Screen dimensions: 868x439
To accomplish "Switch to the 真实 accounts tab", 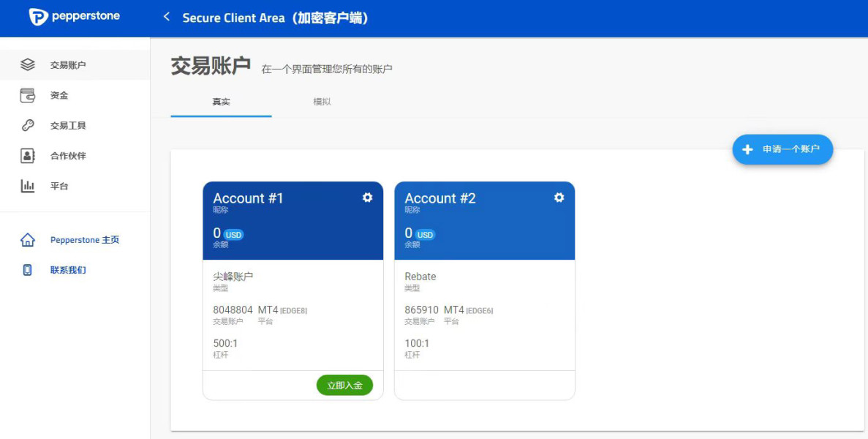I will coord(221,102).
